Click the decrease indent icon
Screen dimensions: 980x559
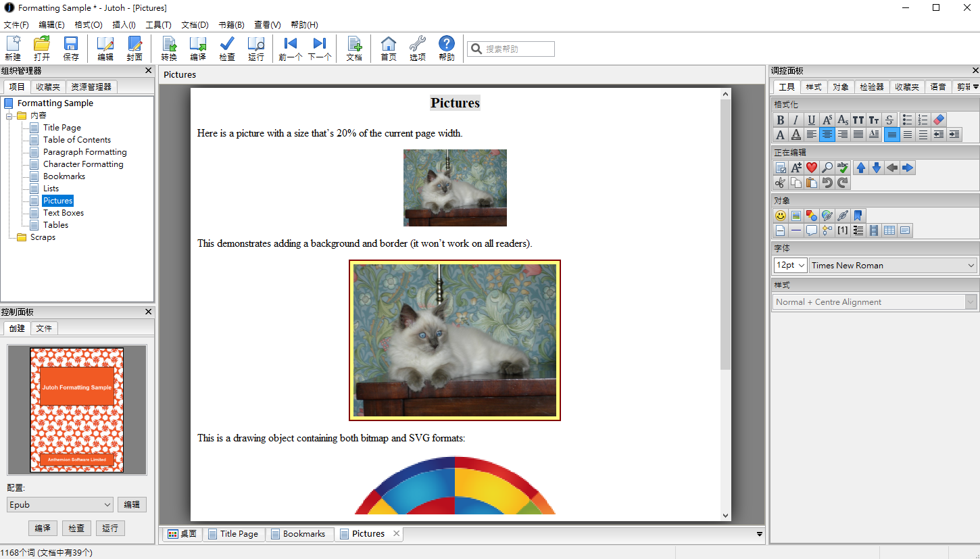pyautogui.click(x=939, y=135)
